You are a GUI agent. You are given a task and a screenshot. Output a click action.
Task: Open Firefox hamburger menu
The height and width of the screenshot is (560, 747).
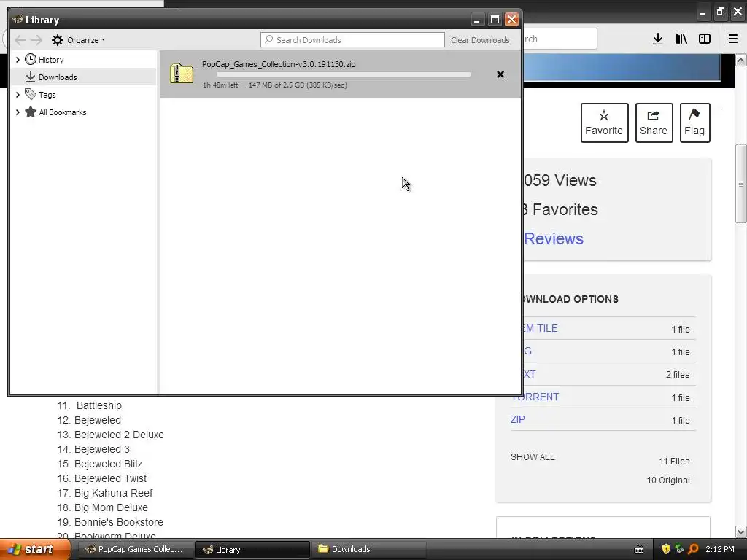click(x=733, y=39)
